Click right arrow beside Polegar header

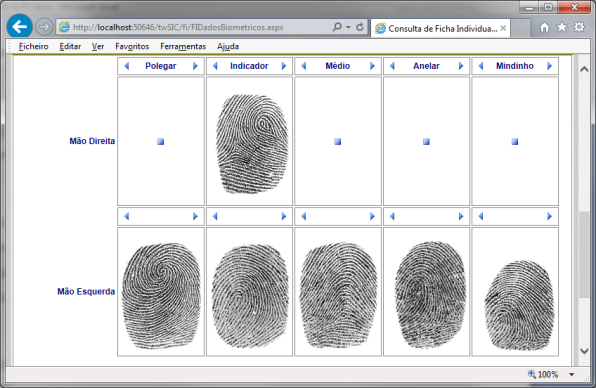click(195, 66)
